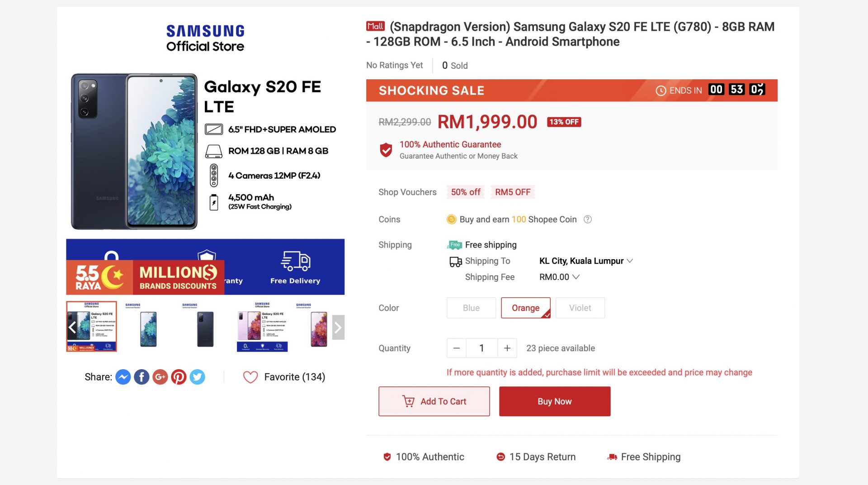Select the Blue color option
This screenshot has height=485, width=868.
pyautogui.click(x=471, y=308)
